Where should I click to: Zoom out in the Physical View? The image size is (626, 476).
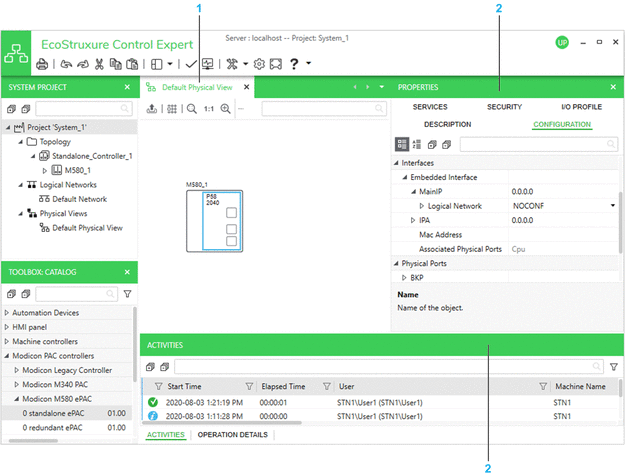click(x=192, y=109)
